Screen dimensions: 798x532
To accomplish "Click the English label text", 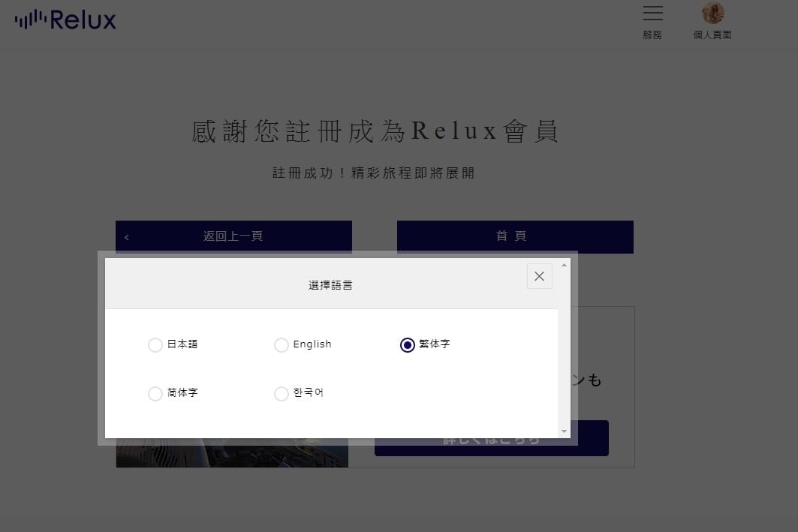I will (x=312, y=344).
